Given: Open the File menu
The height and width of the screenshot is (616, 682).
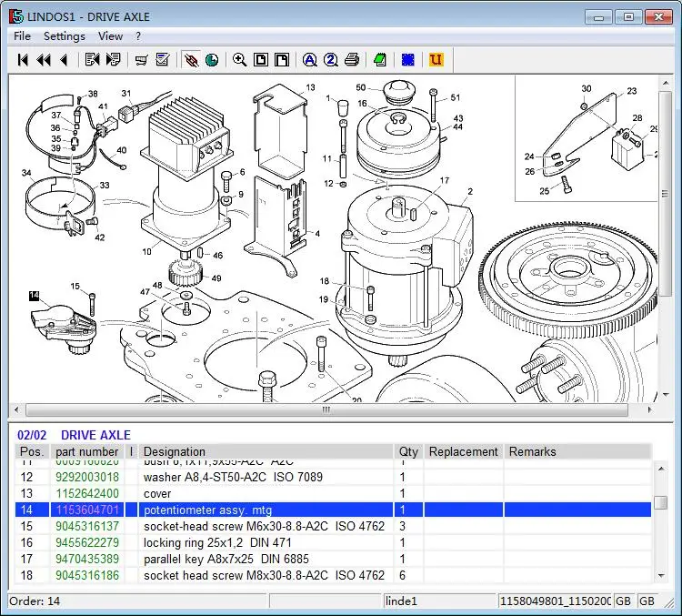Looking at the screenshot, I should point(22,36).
